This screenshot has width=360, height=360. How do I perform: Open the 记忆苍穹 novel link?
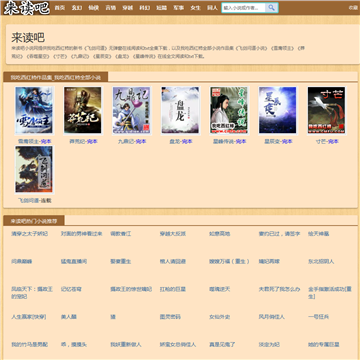click(x=71, y=289)
